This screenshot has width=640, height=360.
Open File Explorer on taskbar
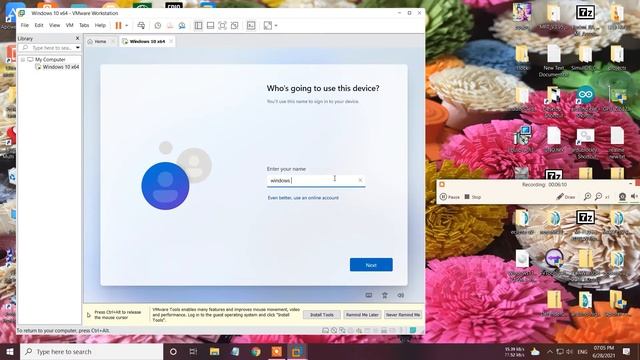coord(214,351)
